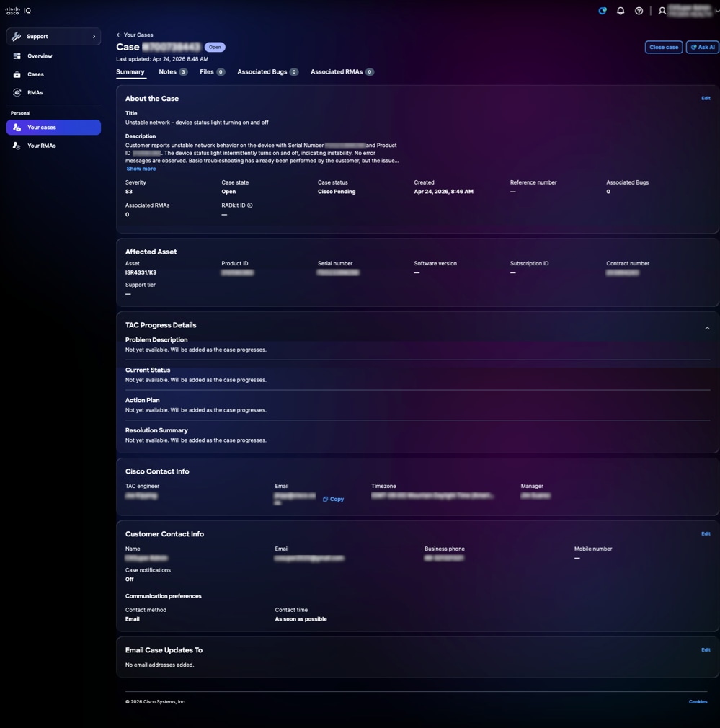Viewport: 720px width, 728px height.
Task: Open the user account dropdown arrow
Action: point(716,11)
